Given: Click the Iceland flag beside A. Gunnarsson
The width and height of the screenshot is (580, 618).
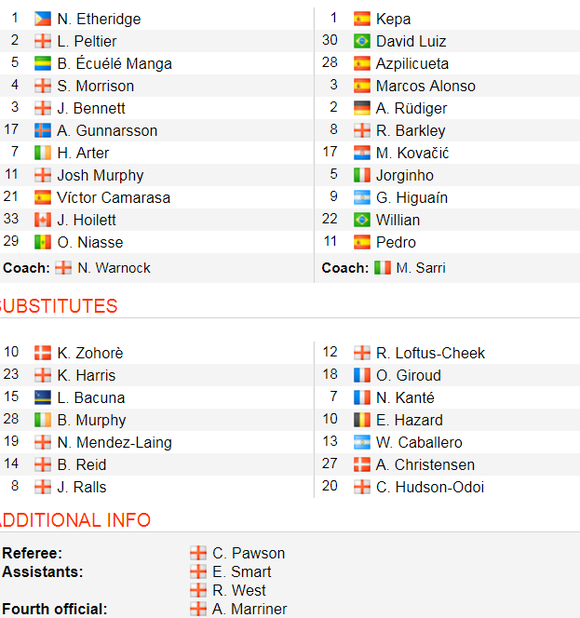Looking at the screenshot, I should 43,130.
